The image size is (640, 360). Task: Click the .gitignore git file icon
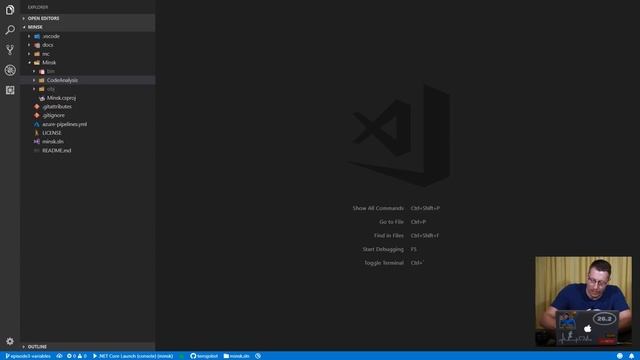[37, 116]
